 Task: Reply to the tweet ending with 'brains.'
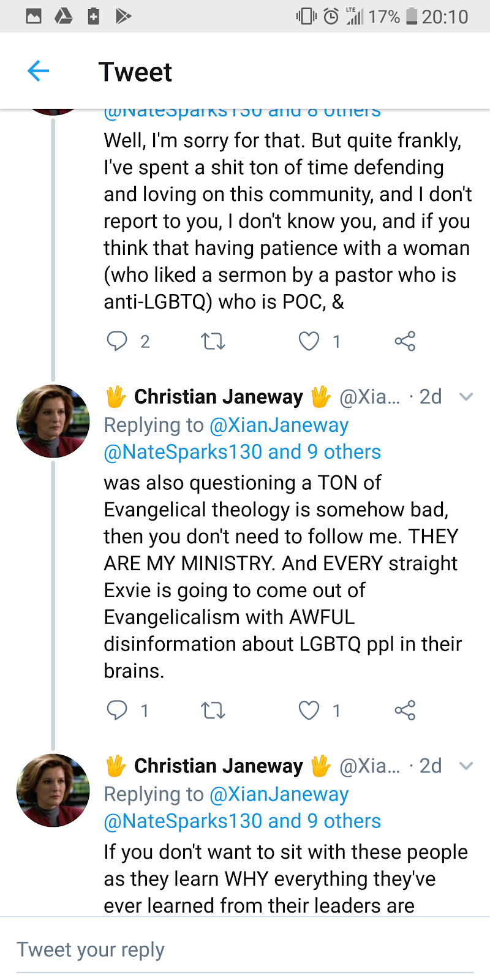click(x=116, y=710)
